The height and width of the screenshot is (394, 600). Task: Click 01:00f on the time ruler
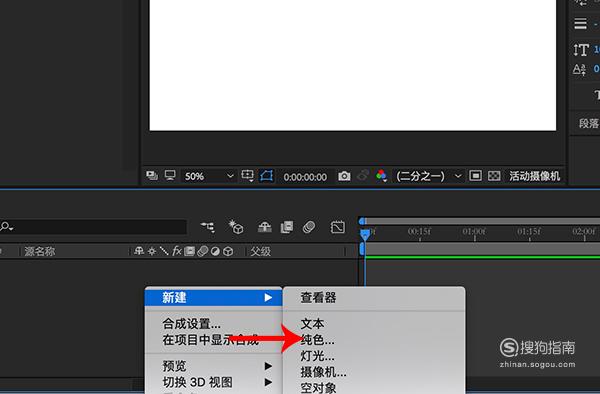[474, 231]
